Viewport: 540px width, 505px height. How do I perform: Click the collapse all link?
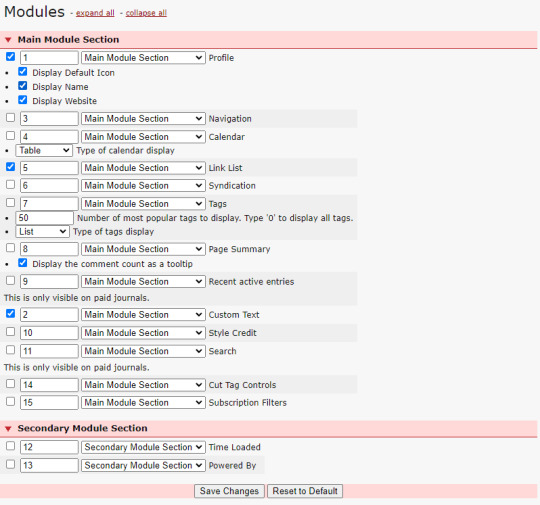tap(146, 13)
